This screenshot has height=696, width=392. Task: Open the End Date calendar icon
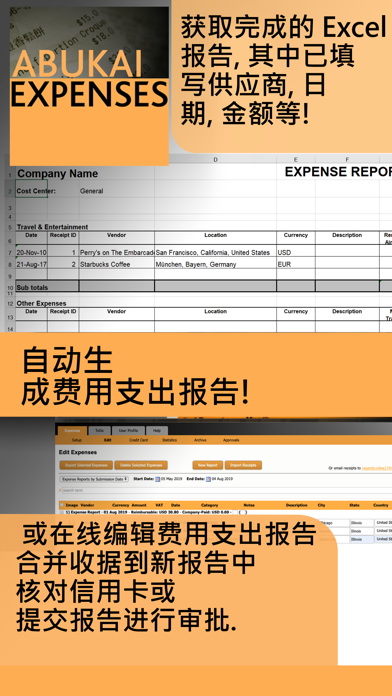[208, 479]
